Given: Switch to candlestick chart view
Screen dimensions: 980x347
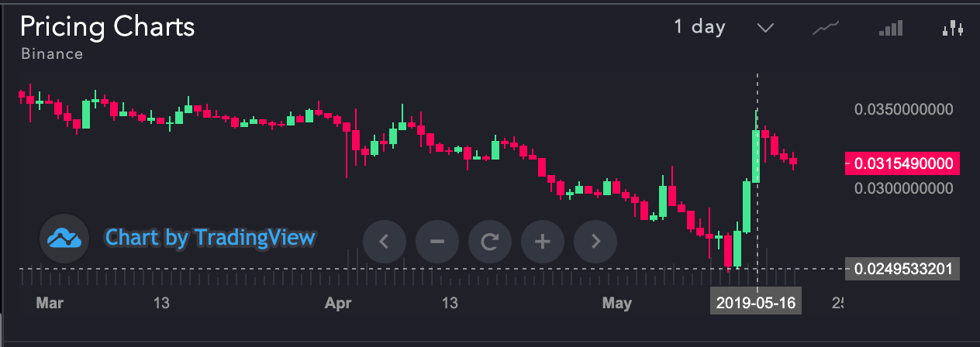Looking at the screenshot, I should tap(952, 29).
